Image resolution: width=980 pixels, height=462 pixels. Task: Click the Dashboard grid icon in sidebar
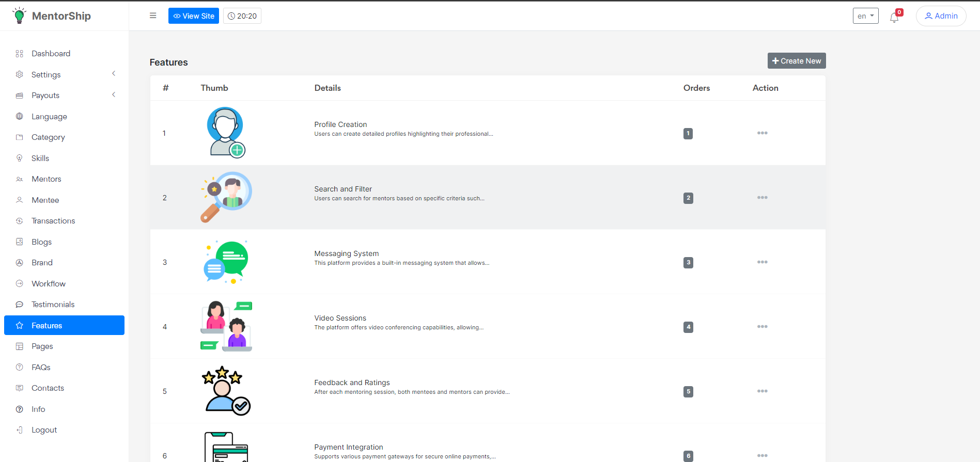[x=20, y=54]
